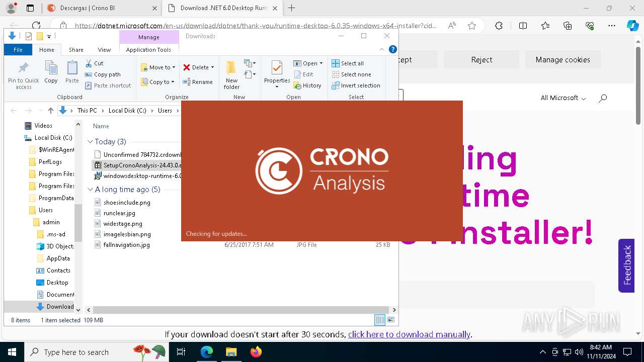The width and height of the screenshot is (644, 362).
Task: Select 3D Objects in tree
Action: coord(60,246)
